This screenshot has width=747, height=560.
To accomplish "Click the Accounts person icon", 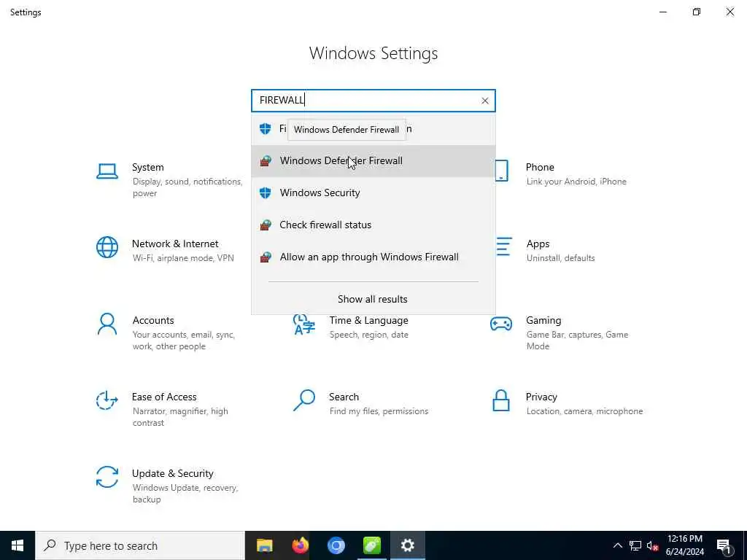I will click(x=107, y=324).
